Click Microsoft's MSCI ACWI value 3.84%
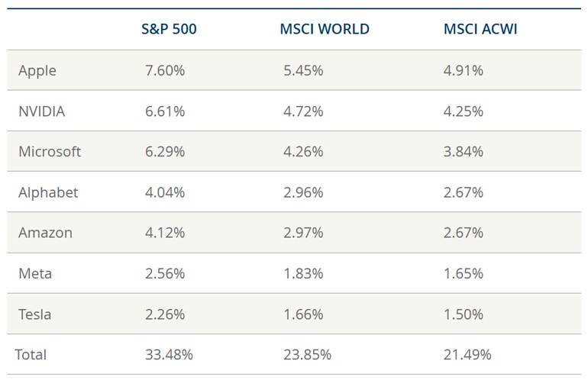 point(464,152)
